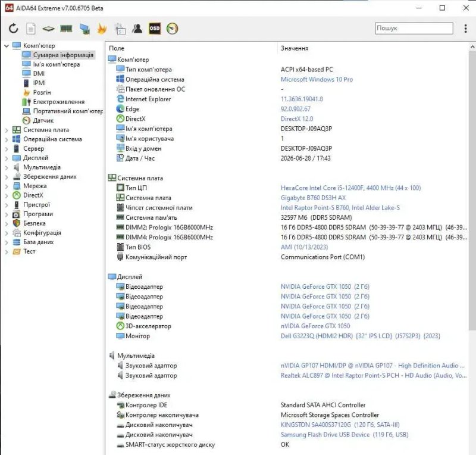Open Gigabyte B760 DS3H AX link

tap(313, 198)
